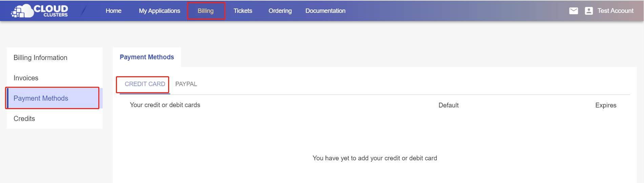Click the Test Account name

tap(615, 11)
